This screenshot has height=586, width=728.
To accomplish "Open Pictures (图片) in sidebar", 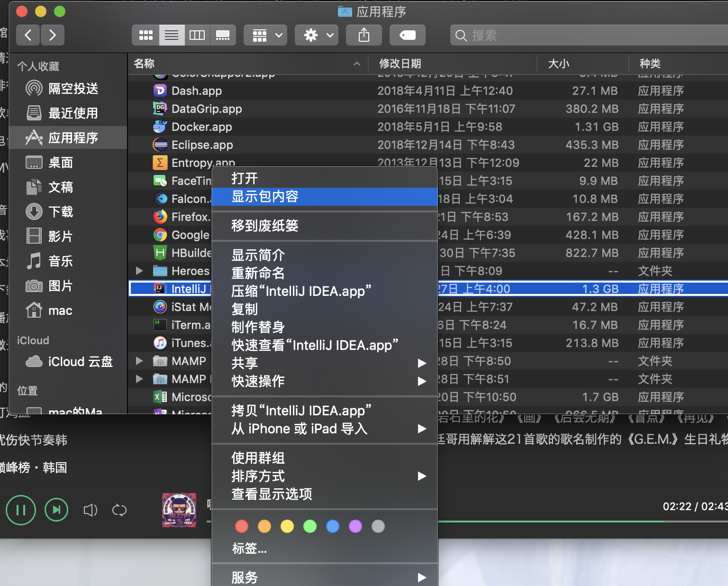I will [x=68, y=286].
